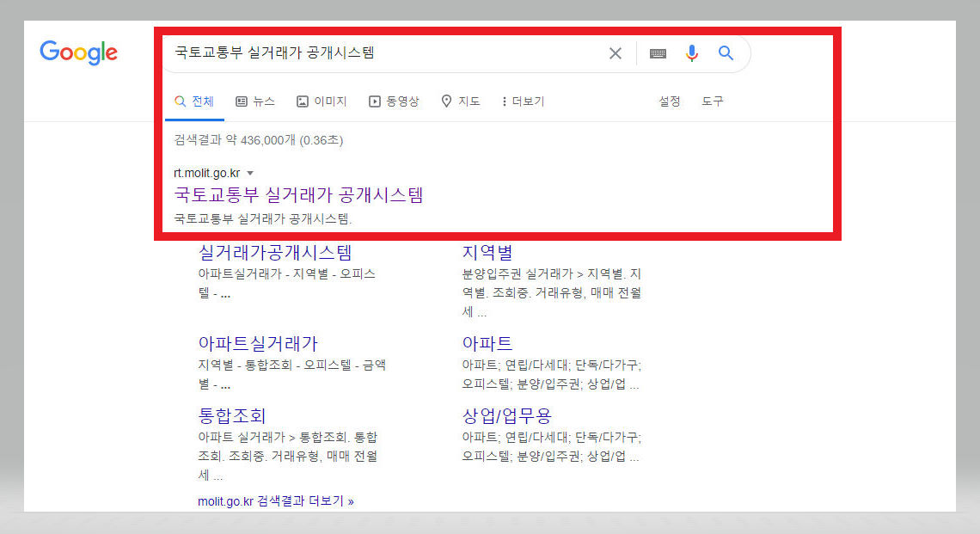The image size is (980, 534).
Task: Click the rt.molit.go.kr URL text
Action: [207, 173]
